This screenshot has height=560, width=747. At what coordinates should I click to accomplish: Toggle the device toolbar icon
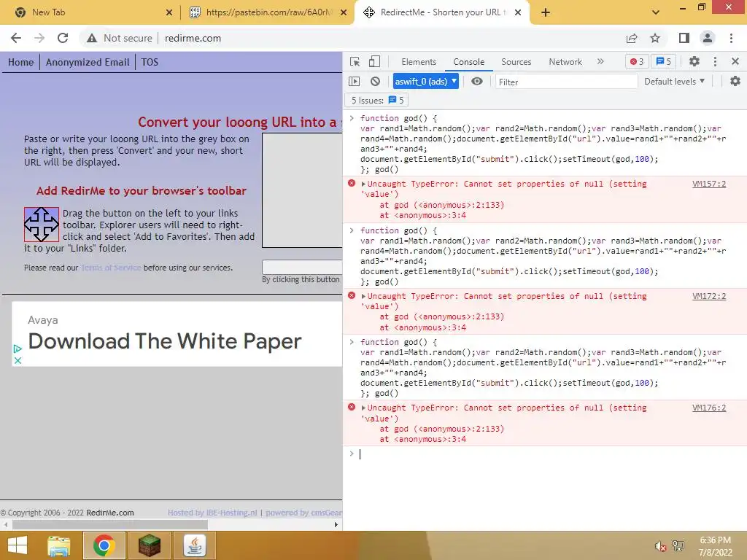point(374,62)
